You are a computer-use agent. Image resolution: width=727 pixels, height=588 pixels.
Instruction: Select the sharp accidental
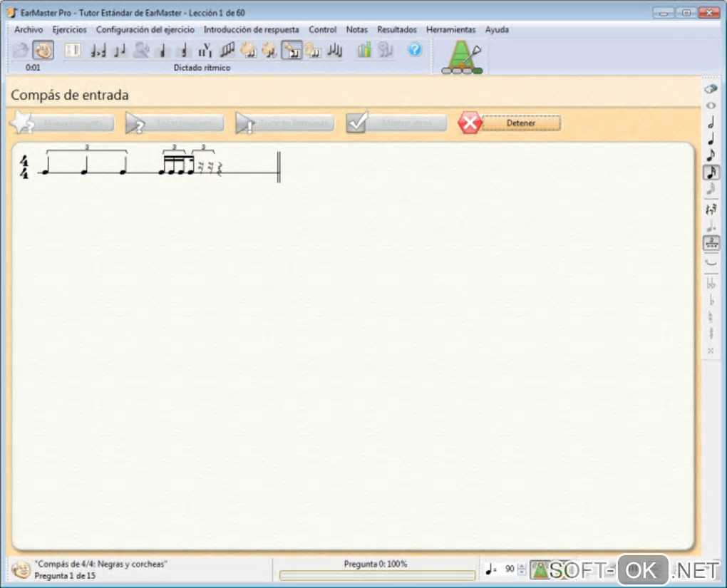(711, 334)
